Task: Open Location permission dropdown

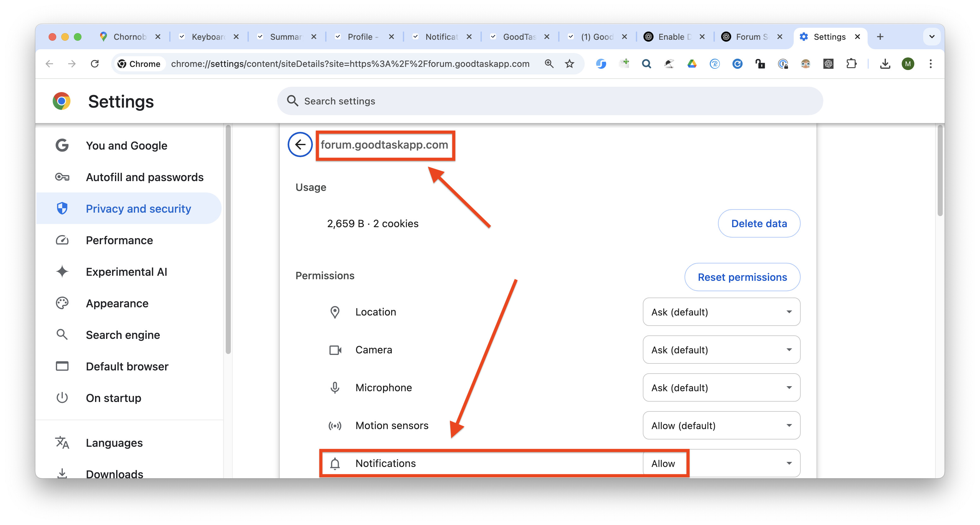Action: [x=721, y=312]
